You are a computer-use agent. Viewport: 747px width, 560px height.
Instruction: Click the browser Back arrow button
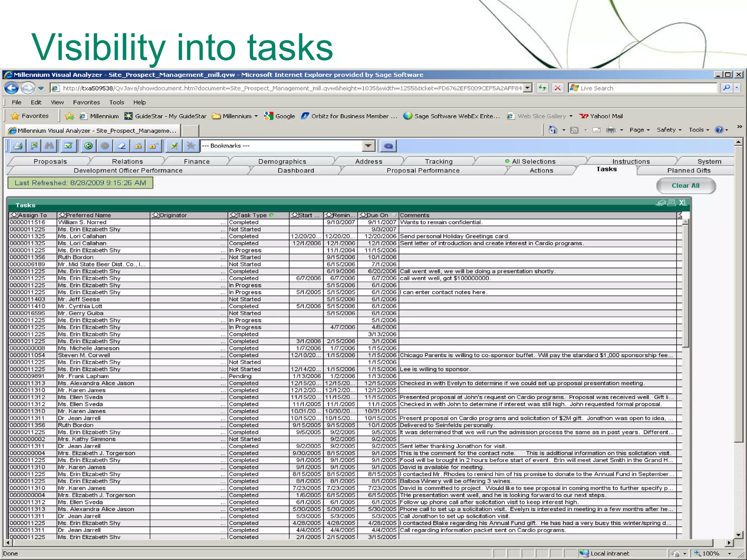point(12,88)
